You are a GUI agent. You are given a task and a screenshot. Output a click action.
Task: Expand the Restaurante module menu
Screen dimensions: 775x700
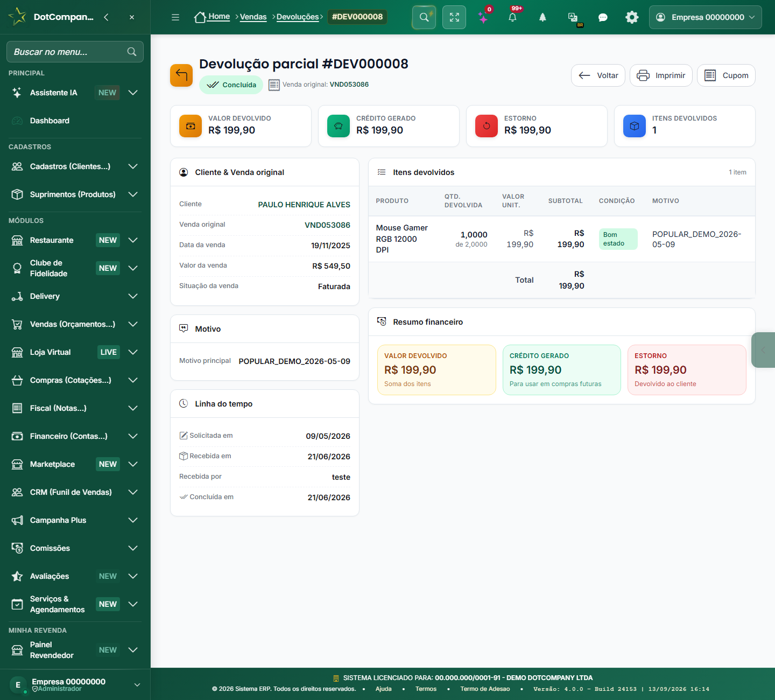(x=133, y=240)
